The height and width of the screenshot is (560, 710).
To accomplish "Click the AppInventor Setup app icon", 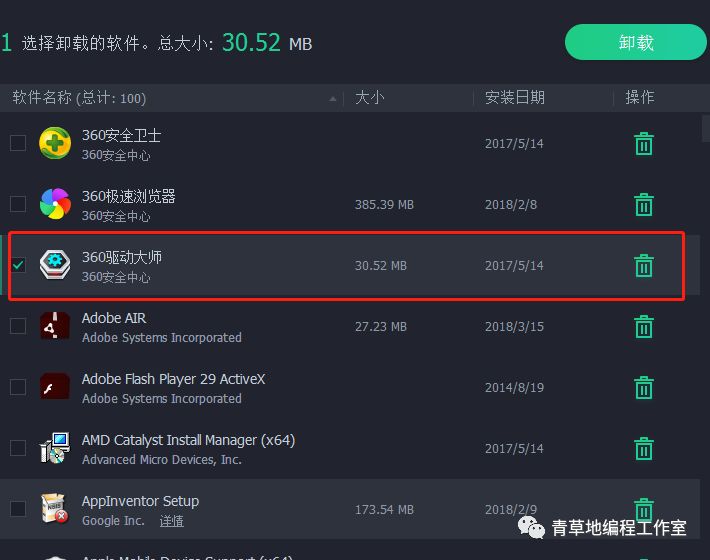I will click(55, 508).
